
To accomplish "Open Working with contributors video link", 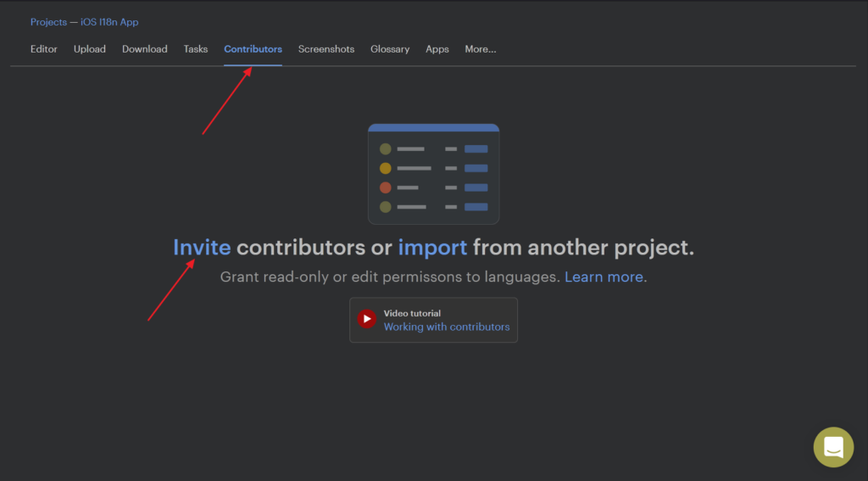I will pos(447,327).
